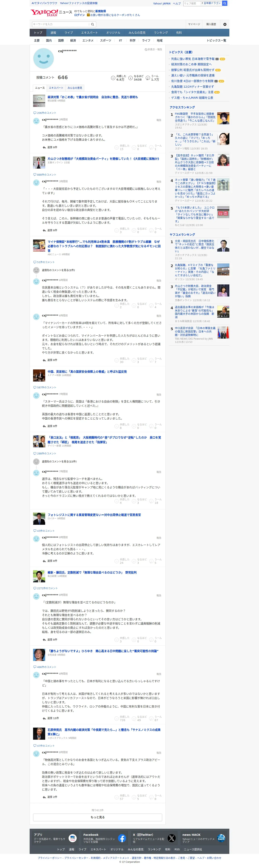Click the 206件のコメント speech bubble link
The width and height of the screenshot is (259, 868).
45,113
